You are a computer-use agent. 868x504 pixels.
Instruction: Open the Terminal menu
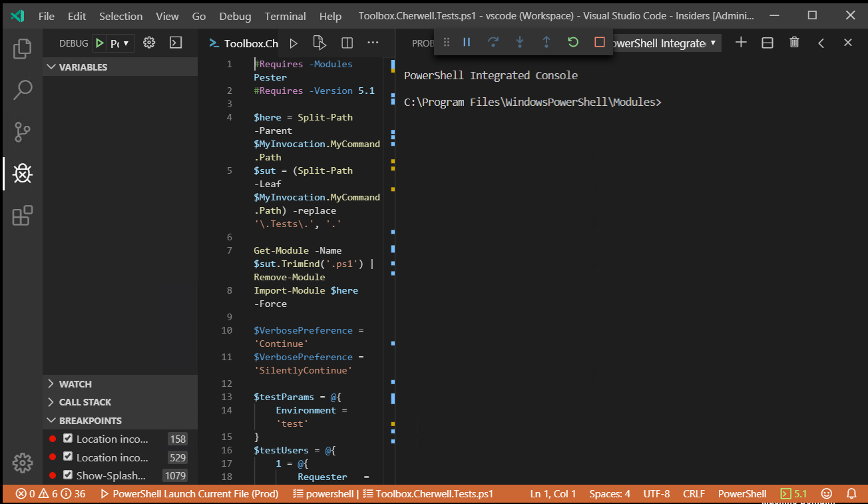(x=285, y=16)
